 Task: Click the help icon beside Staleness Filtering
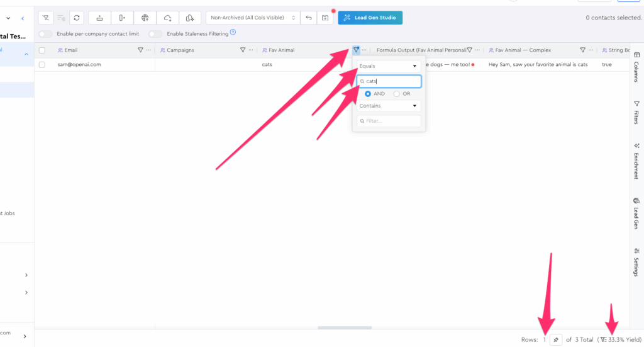point(233,33)
